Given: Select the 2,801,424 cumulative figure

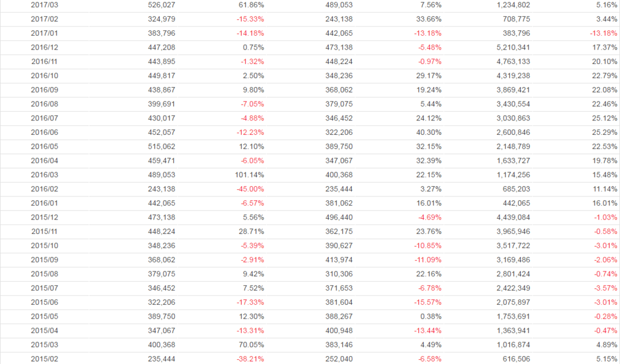Looking at the screenshot, I should pos(513,273).
